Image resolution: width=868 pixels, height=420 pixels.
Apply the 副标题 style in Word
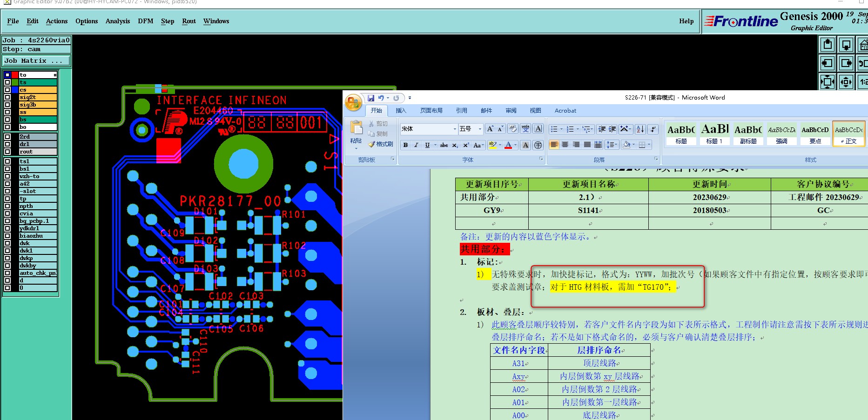[748, 133]
